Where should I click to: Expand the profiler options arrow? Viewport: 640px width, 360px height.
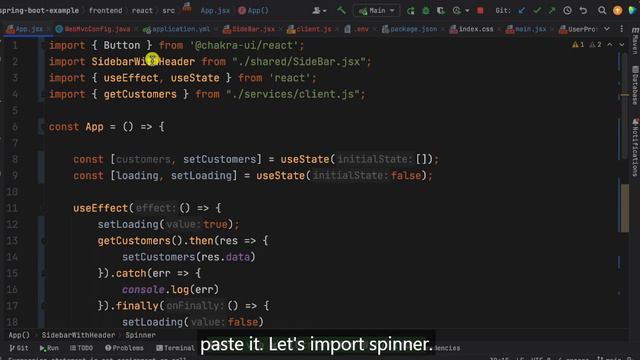pos(467,11)
